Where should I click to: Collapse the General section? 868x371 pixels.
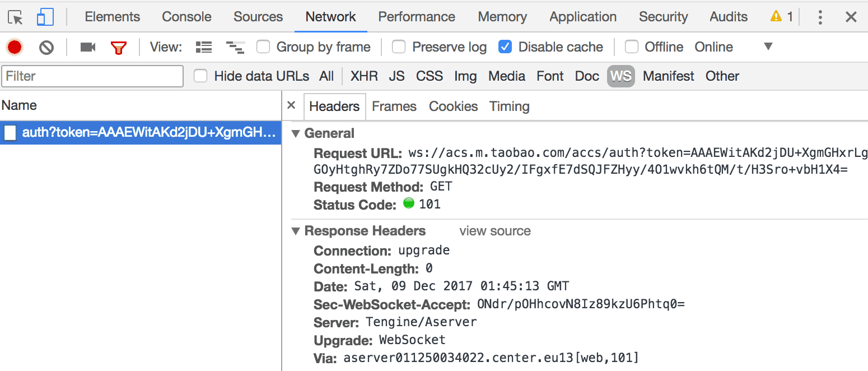[296, 133]
